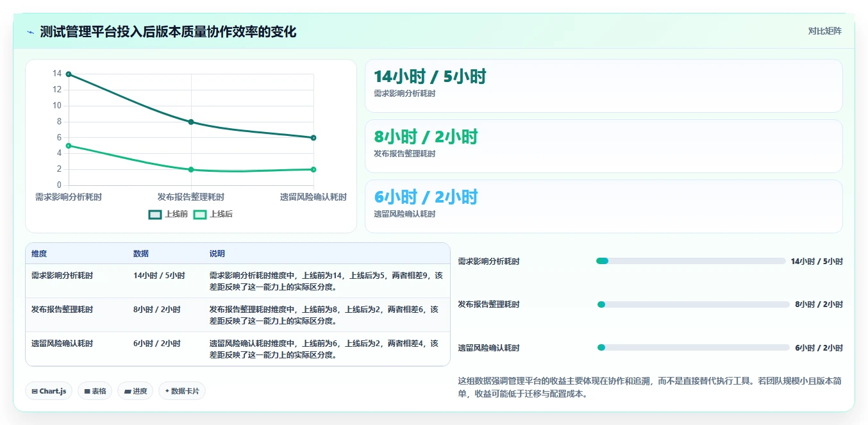Click the 上线后 data point at value 5
The image size is (868, 425).
tap(69, 146)
